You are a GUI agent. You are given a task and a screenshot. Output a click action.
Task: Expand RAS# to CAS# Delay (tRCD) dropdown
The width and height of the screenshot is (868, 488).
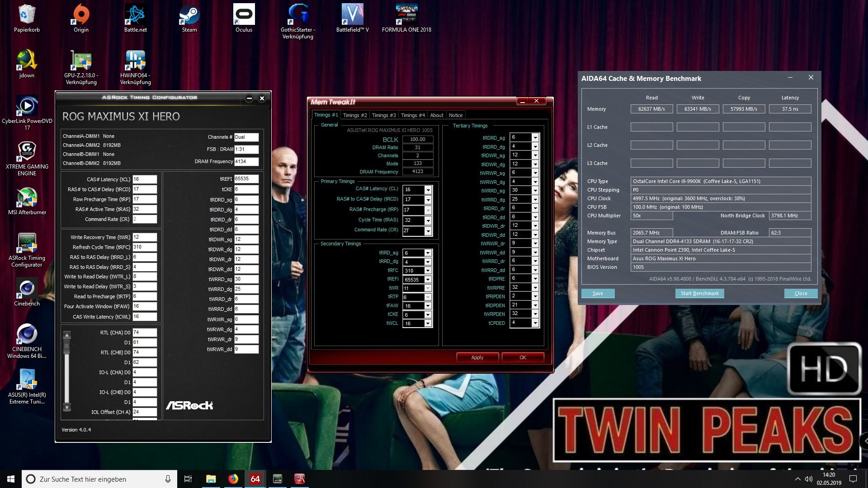(x=428, y=200)
